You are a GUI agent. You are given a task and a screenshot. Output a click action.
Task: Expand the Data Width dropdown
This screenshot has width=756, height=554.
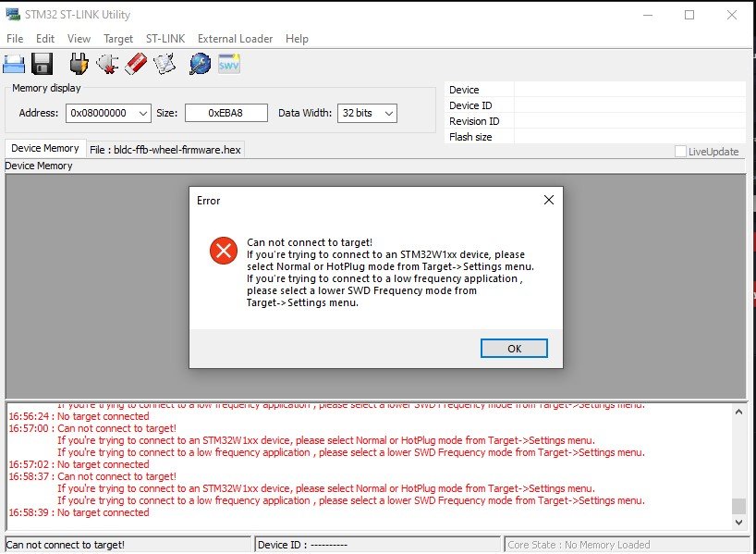(388, 113)
